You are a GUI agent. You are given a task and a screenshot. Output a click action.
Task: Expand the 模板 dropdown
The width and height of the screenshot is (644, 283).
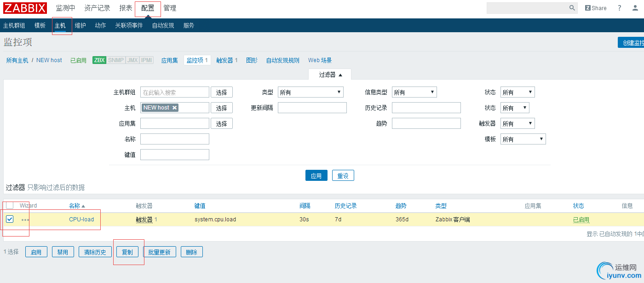(x=523, y=139)
